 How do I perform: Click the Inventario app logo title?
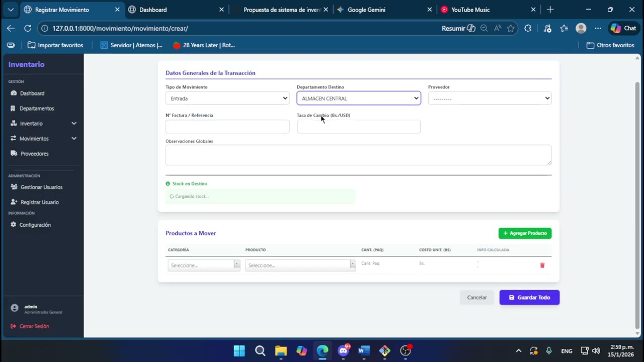click(x=26, y=64)
